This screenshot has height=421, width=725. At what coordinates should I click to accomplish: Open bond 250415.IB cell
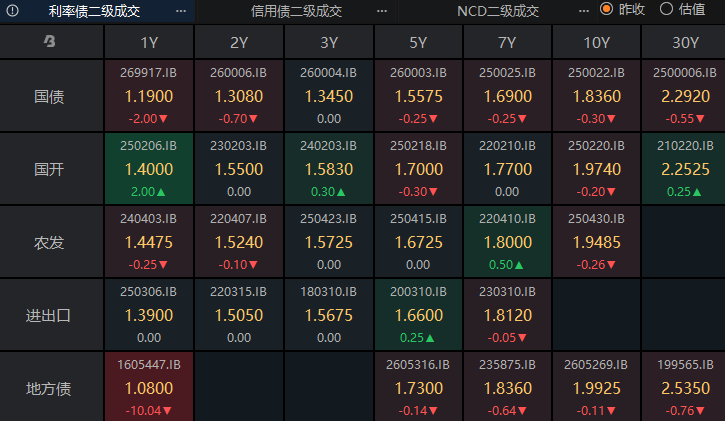click(x=418, y=242)
